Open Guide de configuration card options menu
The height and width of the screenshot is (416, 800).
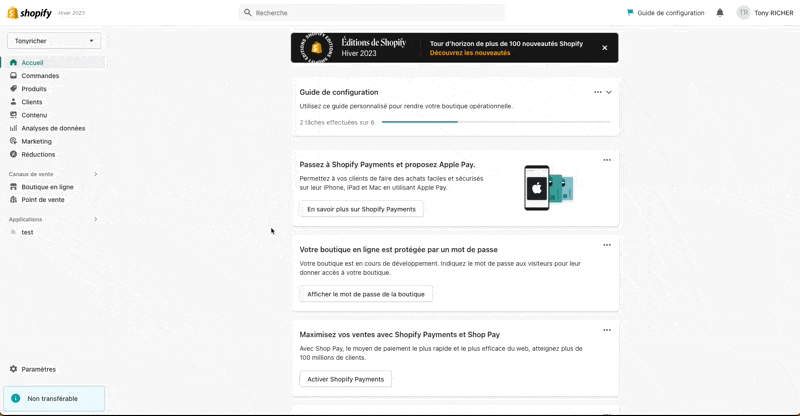(597, 92)
